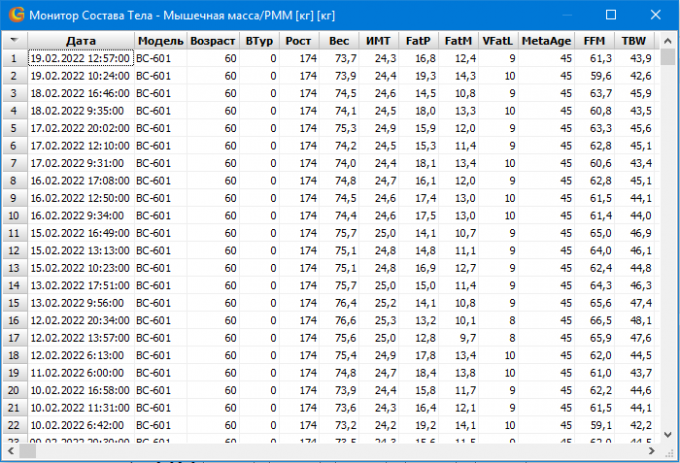The height and width of the screenshot is (463, 680).
Task: Select the TBW column header
Action: [x=633, y=40]
